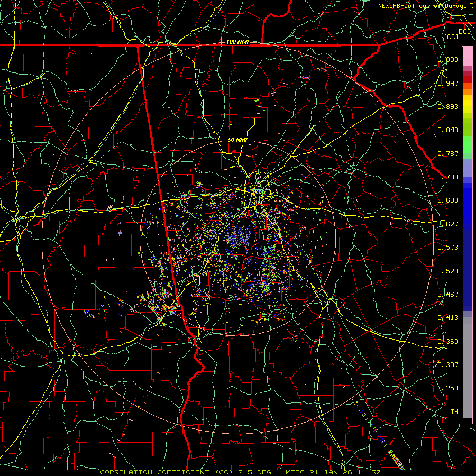Click the 0.573 scale value
The width and height of the screenshot is (476, 476).
pos(448,248)
